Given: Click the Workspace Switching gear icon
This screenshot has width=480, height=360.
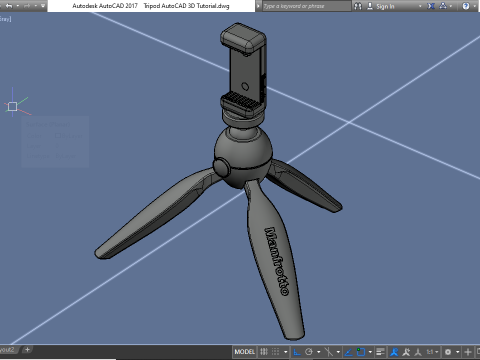Looking at the screenshot, I should (x=448, y=352).
